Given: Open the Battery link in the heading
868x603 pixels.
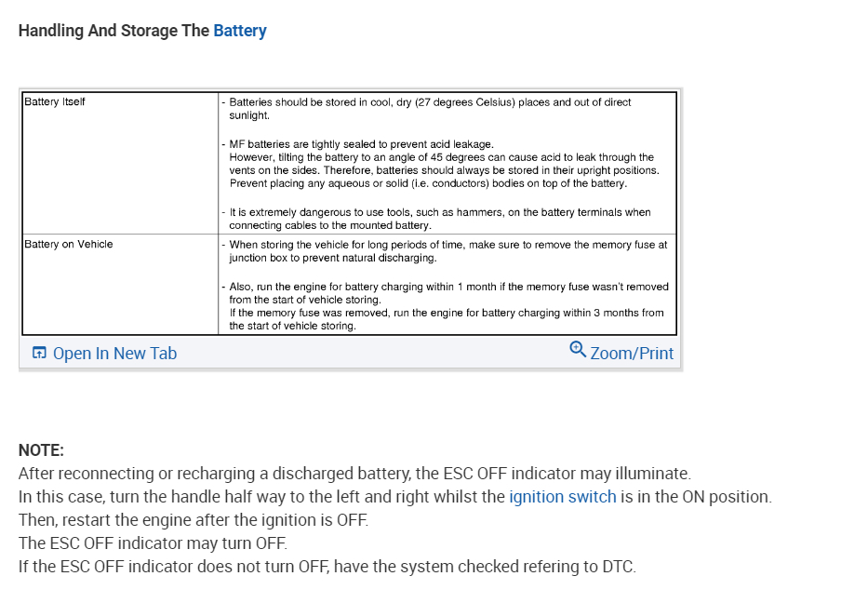Looking at the screenshot, I should [240, 31].
